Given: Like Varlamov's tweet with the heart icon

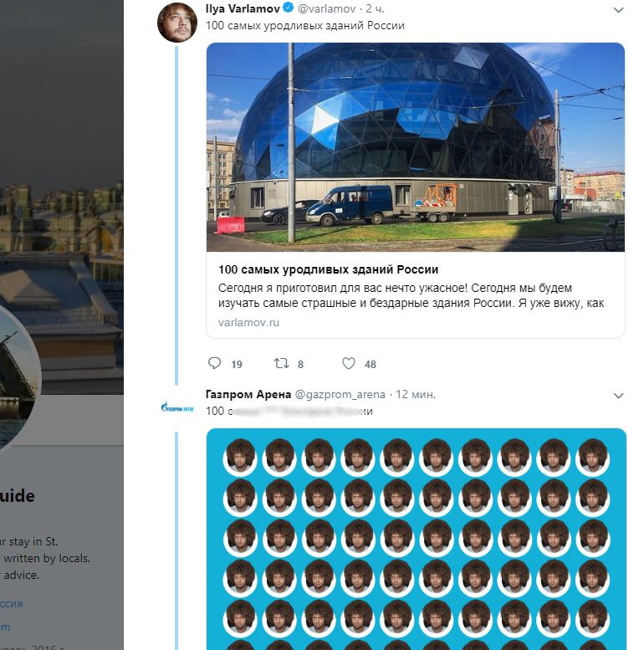Looking at the screenshot, I should pyautogui.click(x=349, y=364).
